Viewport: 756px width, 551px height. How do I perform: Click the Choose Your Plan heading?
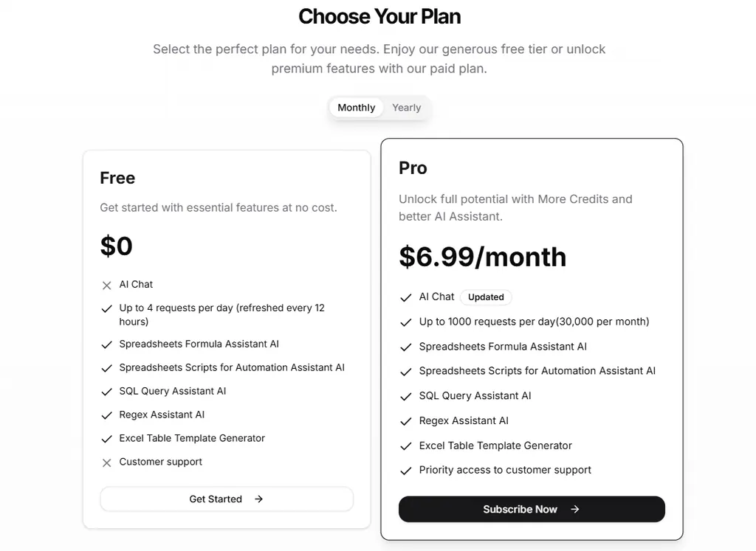tap(379, 16)
